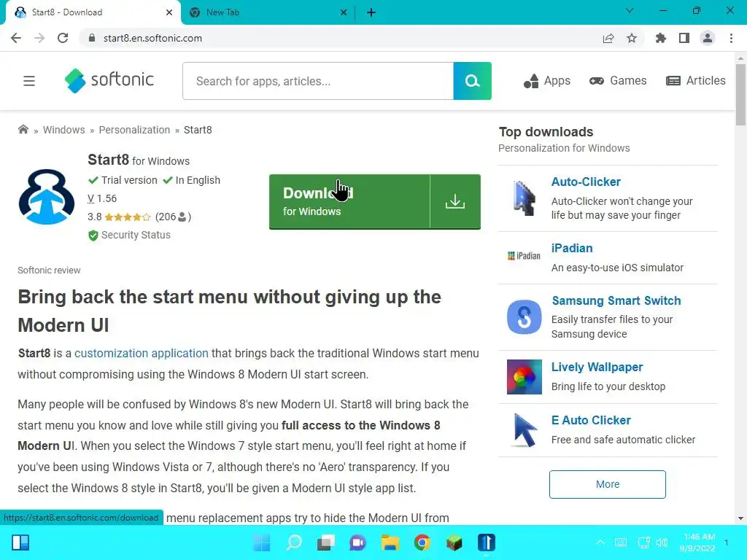Click the Start8 app logo
Image resolution: width=747 pixels, height=560 pixels.
click(x=47, y=197)
